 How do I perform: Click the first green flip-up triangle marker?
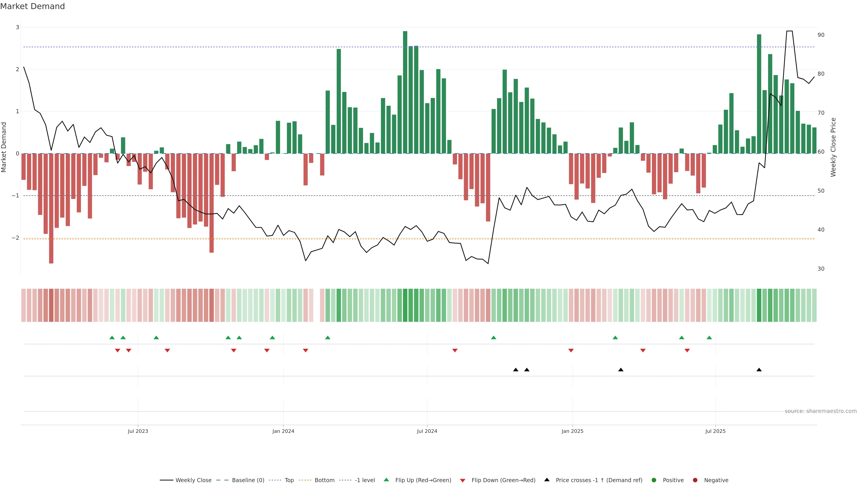112,338
